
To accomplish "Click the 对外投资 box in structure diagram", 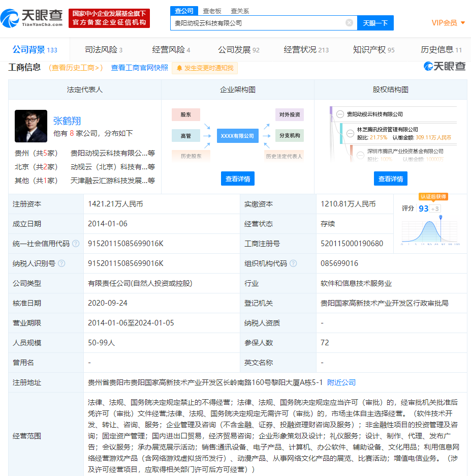I will click(x=290, y=114).
